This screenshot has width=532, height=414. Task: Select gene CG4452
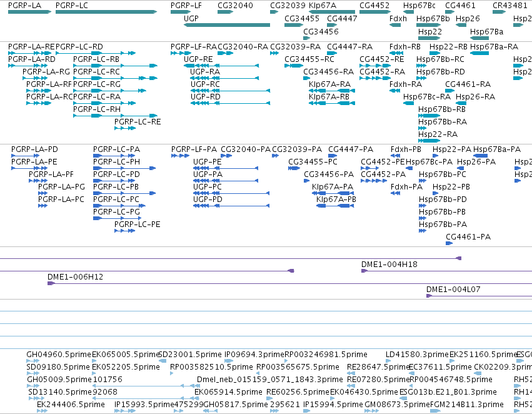[x=375, y=12]
